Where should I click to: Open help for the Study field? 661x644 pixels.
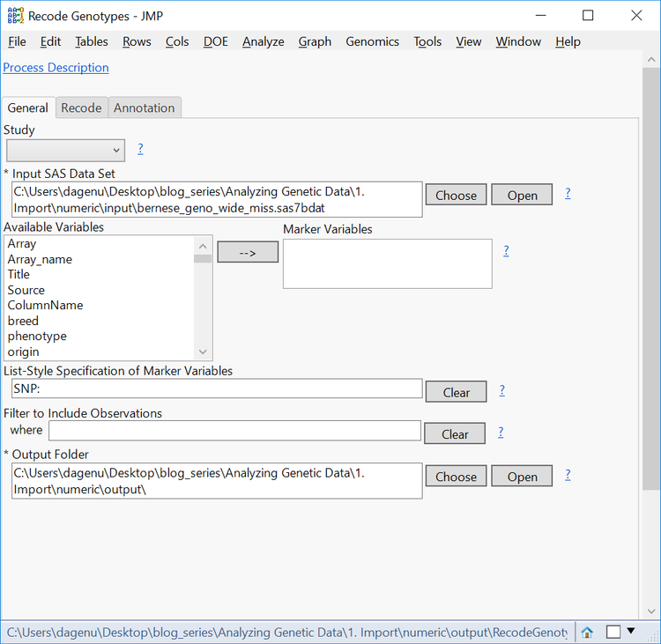[140, 149]
